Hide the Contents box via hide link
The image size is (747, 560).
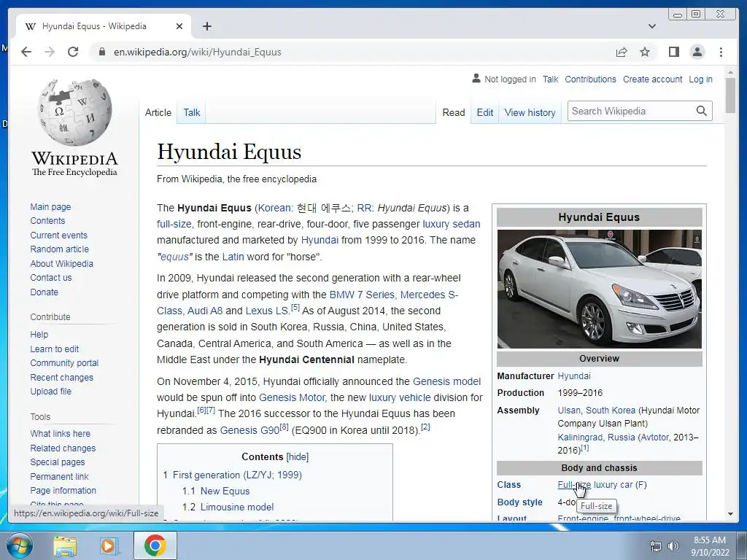point(298,456)
